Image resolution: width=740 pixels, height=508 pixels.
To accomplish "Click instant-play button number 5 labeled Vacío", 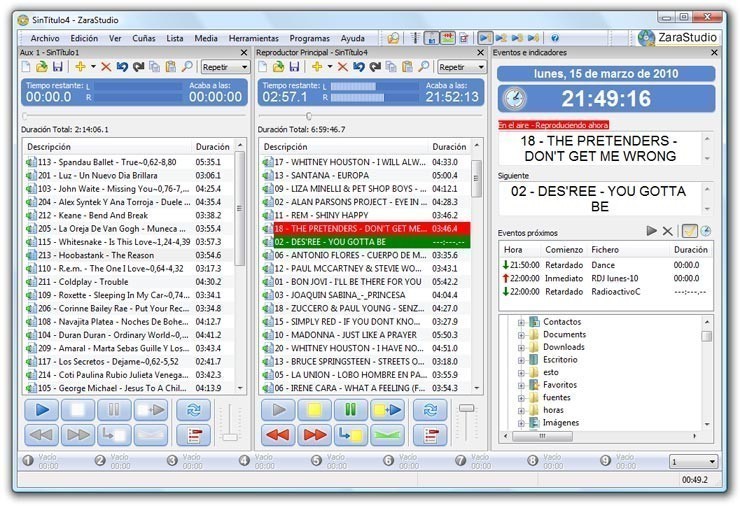I will (x=316, y=461).
